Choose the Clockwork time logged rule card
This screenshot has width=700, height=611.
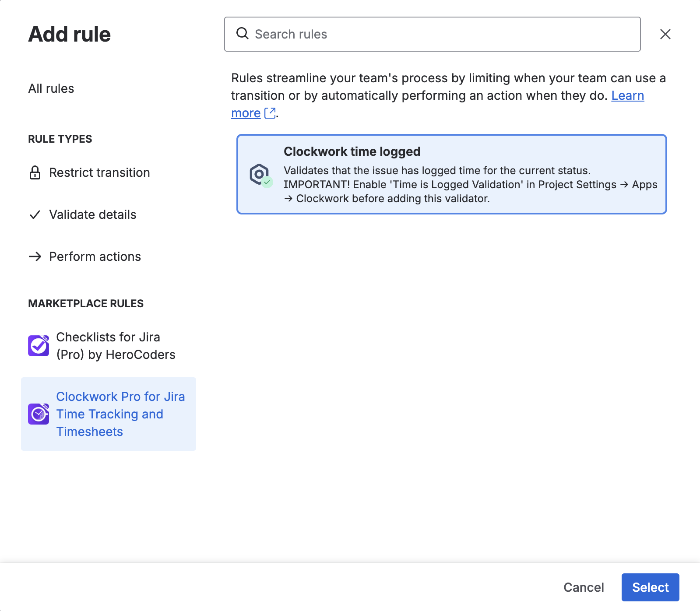451,174
